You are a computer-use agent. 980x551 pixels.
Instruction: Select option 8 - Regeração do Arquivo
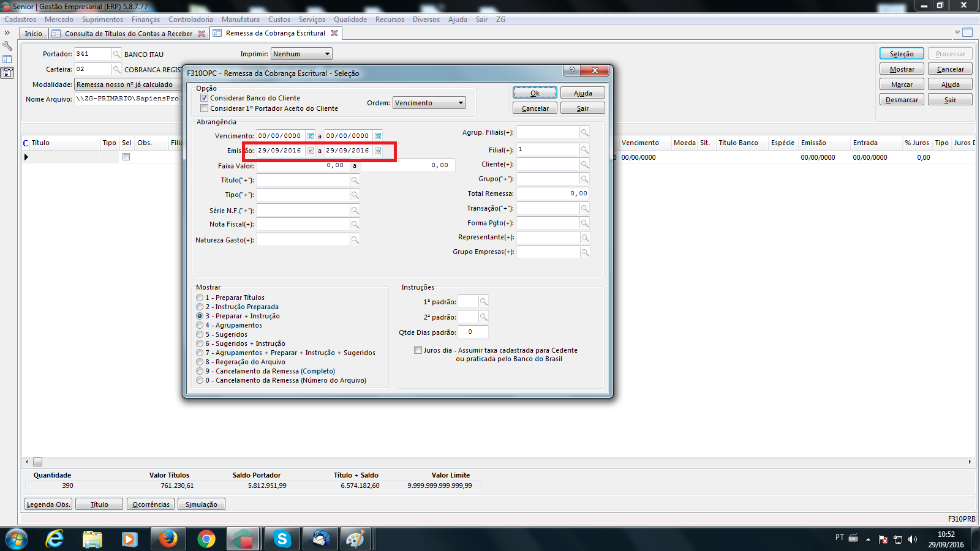pyautogui.click(x=200, y=362)
